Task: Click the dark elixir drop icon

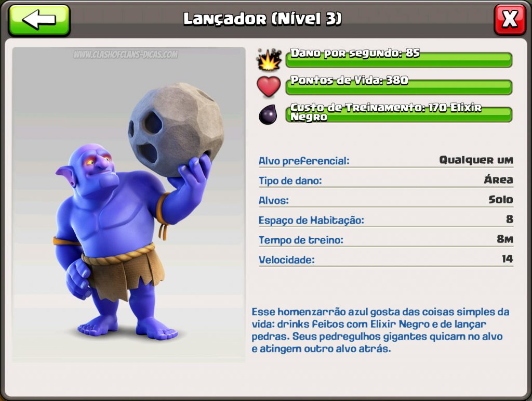Action: pos(268,114)
